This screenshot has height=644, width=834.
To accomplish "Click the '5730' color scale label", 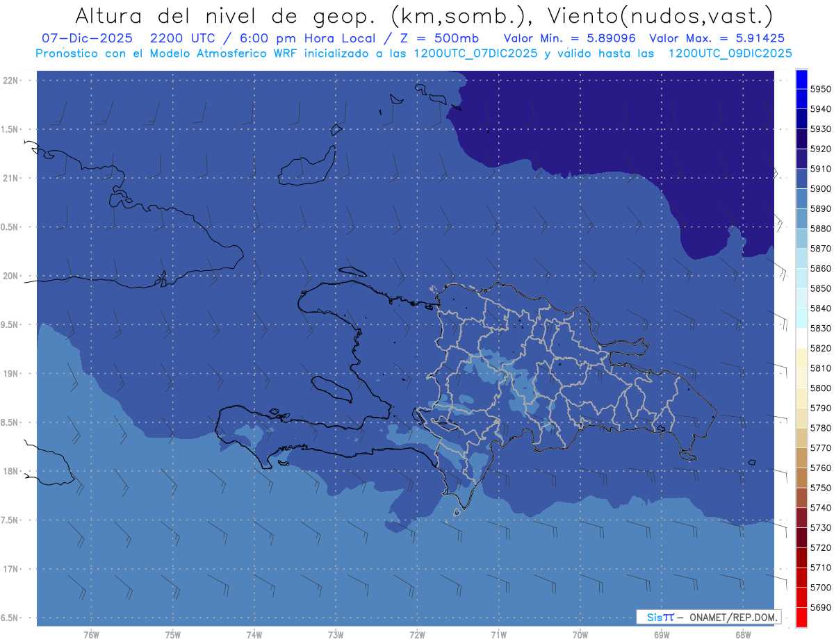I will [x=821, y=528].
